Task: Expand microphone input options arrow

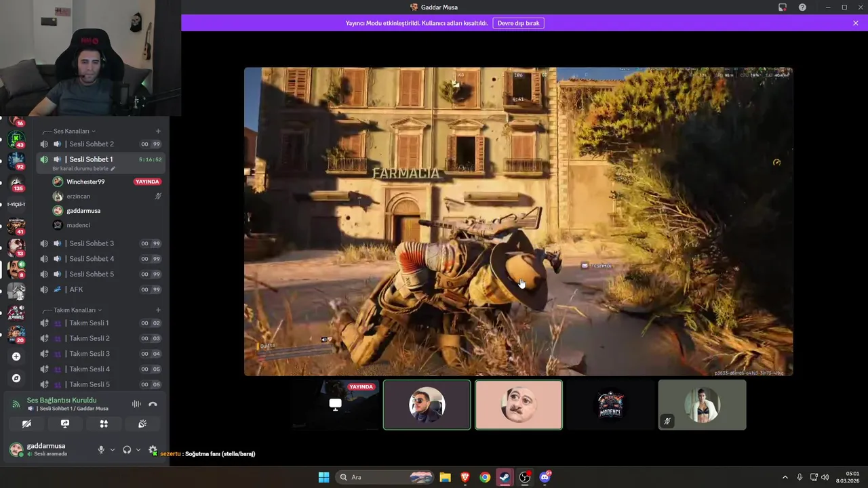Action: tap(113, 449)
